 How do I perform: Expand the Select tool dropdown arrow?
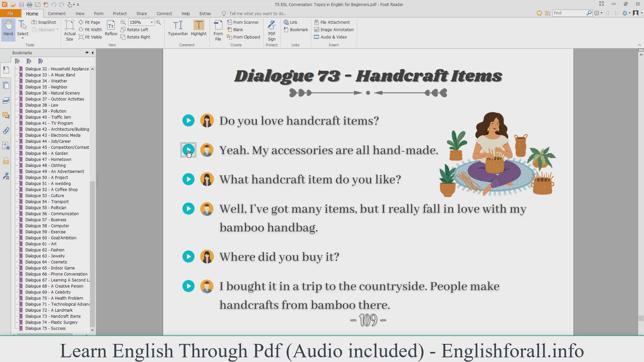click(23, 38)
